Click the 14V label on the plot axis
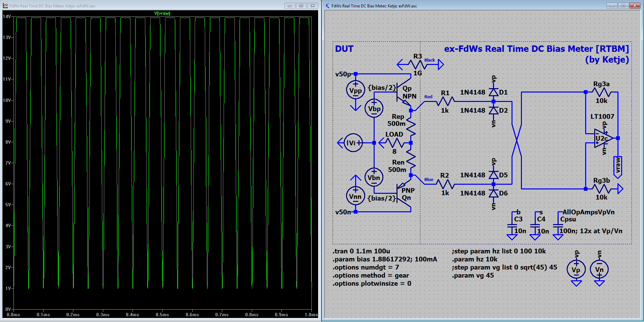644x322 pixels. pos(7,16)
